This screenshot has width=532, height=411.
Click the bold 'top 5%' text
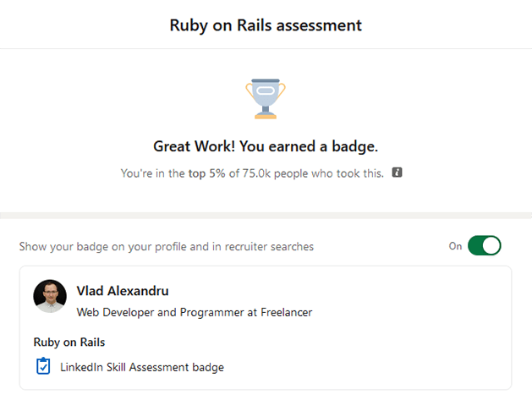pos(207,173)
